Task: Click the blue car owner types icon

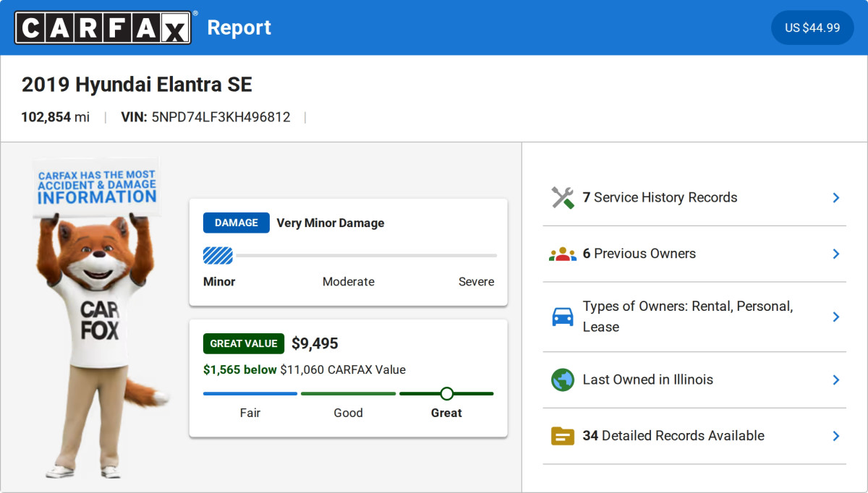Action: click(x=563, y=317)
